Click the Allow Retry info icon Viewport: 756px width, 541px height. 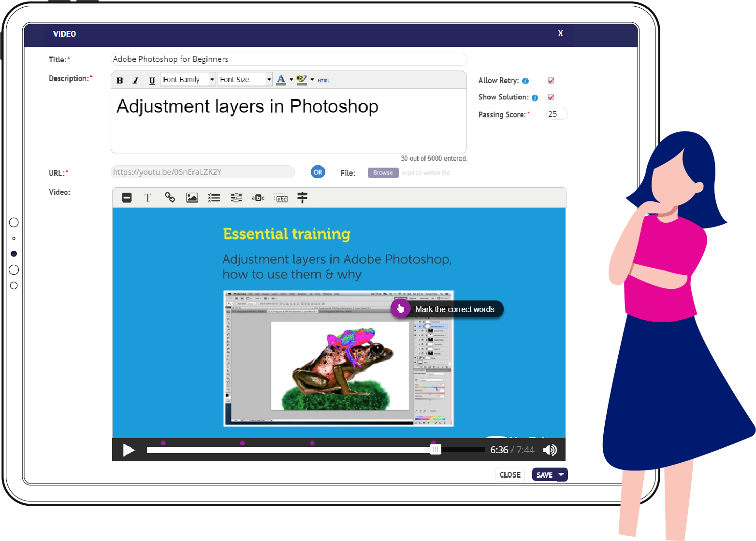click(x=525, y=81)
